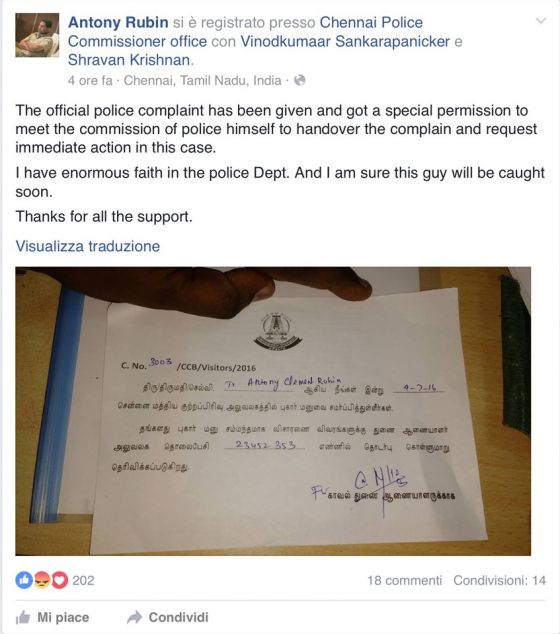The height and width of the screenshot is (634, 560).
Task: Click the share arrow icon beside Condividi
Action: tap(134, 617)
